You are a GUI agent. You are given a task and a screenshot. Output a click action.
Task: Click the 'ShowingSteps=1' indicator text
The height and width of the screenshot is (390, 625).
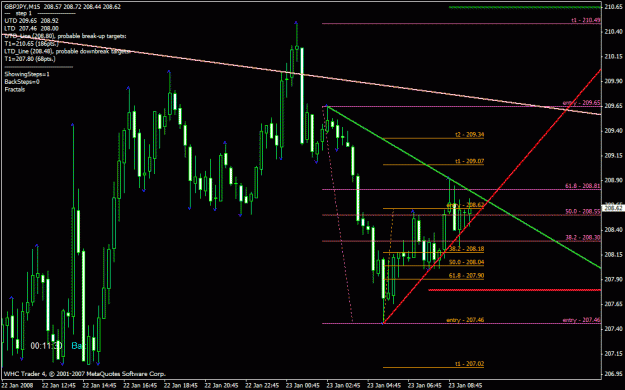point(27,74)
